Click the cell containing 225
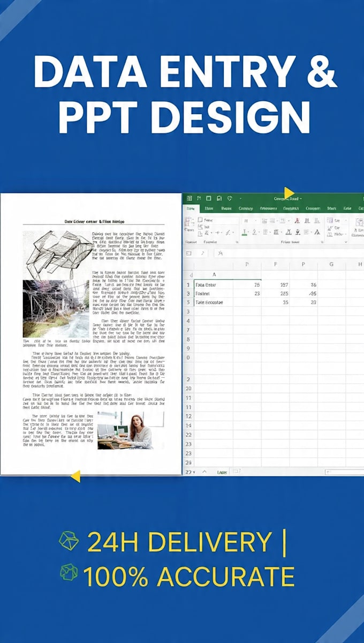This screenshot has height=643, width=364. (276, 294)
